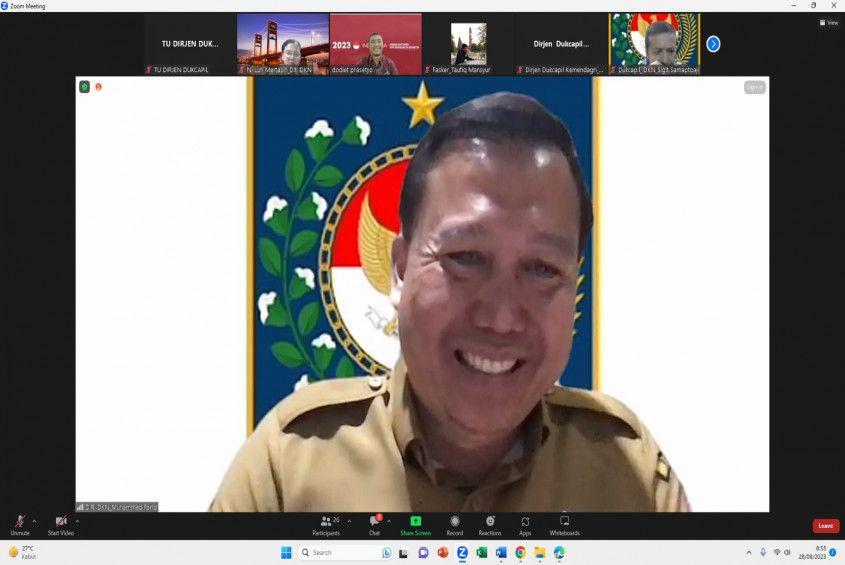Open Microsoft Edge from the taskbar
Image resolution: width=845 pixels, height=565 pixels.
(559, 553)
